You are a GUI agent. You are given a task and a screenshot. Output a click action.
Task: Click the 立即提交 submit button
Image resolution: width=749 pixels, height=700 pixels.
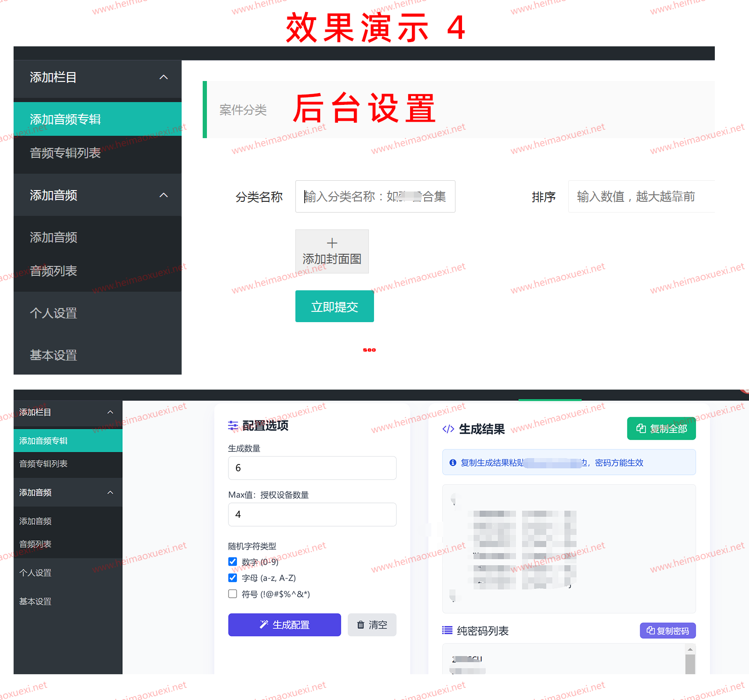pos(334,306)
